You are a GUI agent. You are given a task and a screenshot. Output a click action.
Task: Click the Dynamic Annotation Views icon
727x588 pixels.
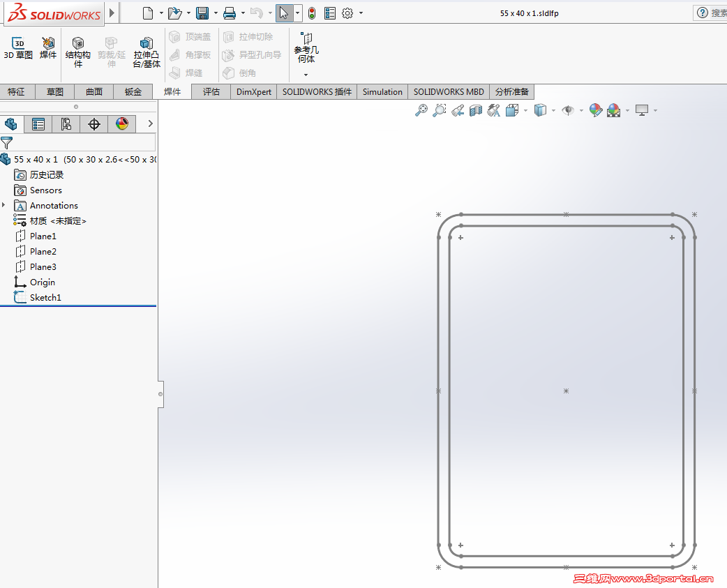494,110
